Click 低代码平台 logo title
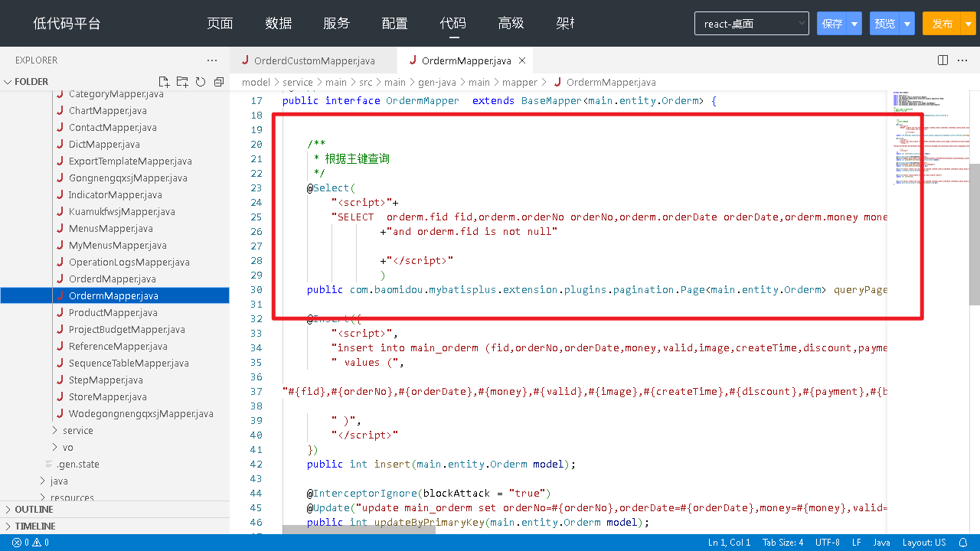 point(67,24)
